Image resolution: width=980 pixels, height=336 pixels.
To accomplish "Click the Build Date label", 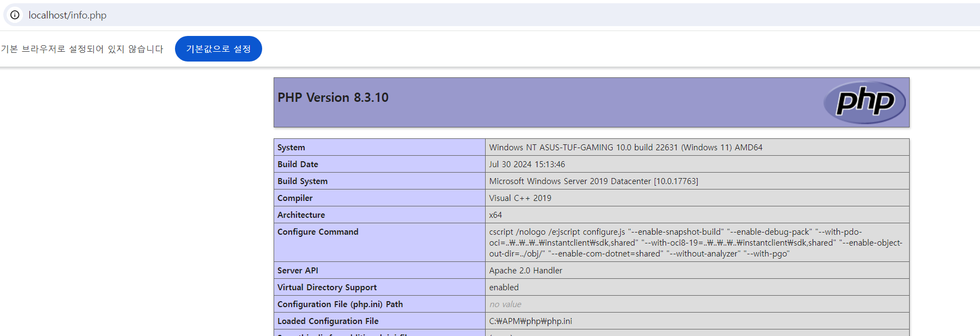I will coord(298,164).
